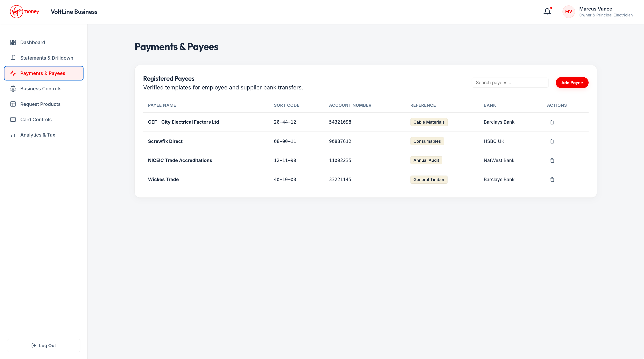The image size is (644, 359).
Task: Click sort code 08-00-11
Action: pos(285,141)
